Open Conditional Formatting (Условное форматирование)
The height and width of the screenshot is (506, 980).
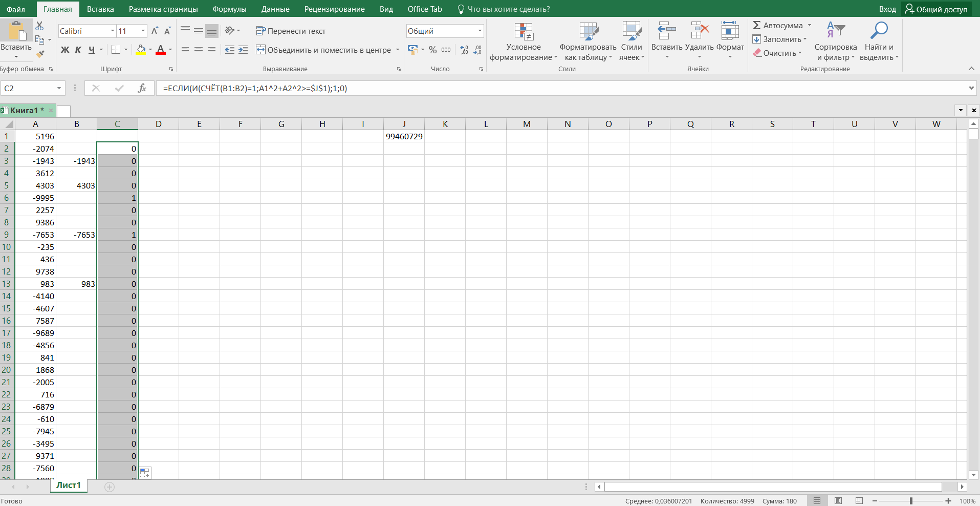pyautogui.click(x=524, y=41)
